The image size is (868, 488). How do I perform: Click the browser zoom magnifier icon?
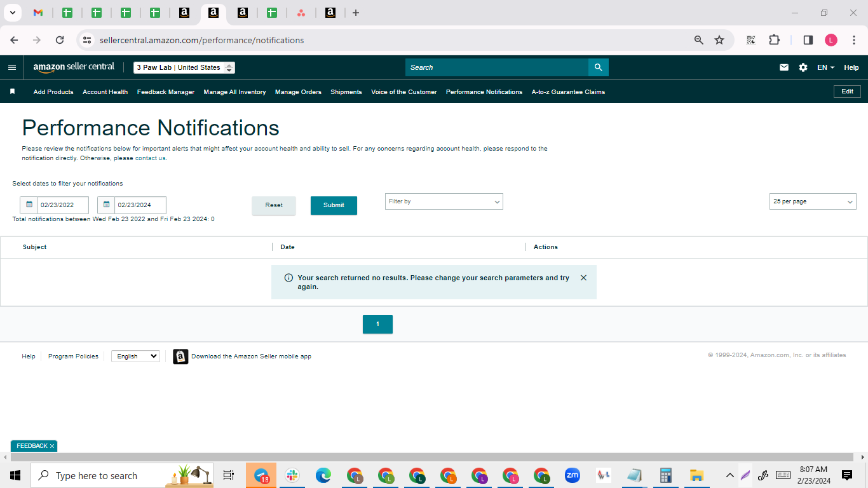click(699, 40)
